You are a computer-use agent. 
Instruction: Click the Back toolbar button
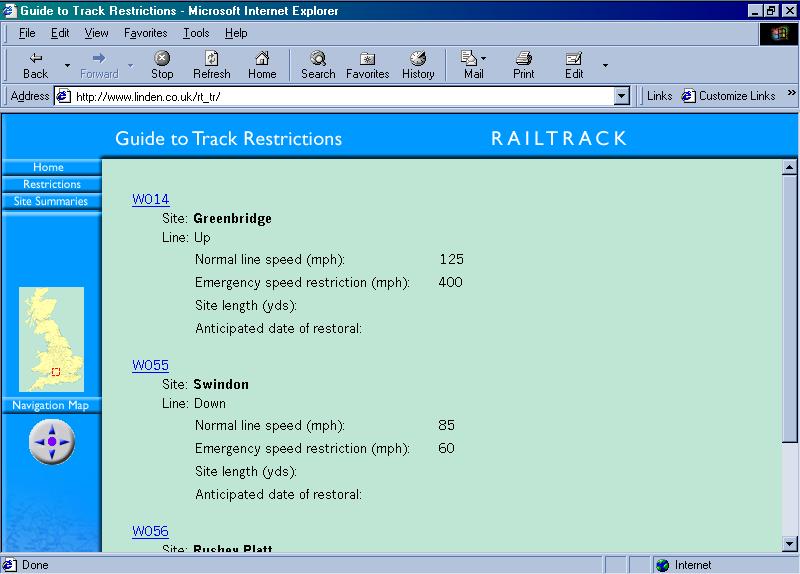[35, 65]
